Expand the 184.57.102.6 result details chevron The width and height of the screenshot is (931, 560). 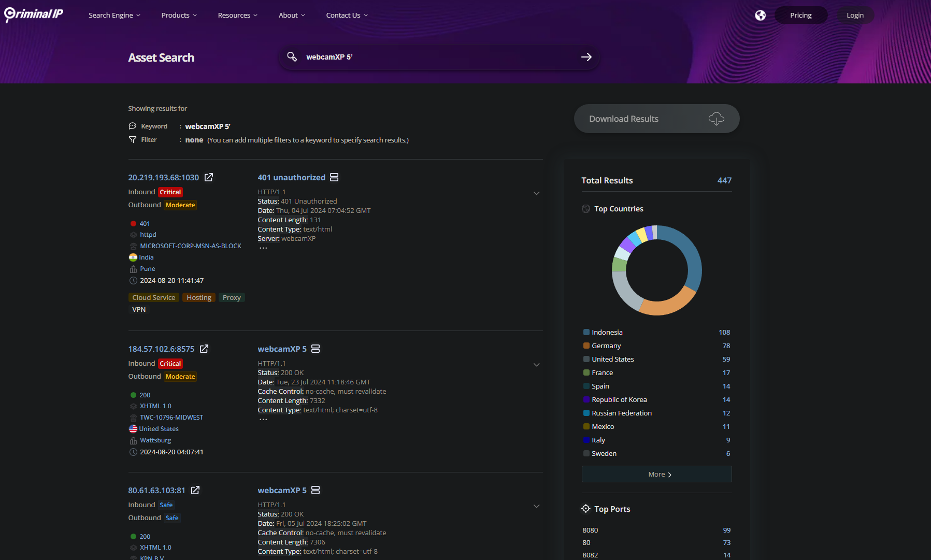pyautogui.click(x=536, y=365)
